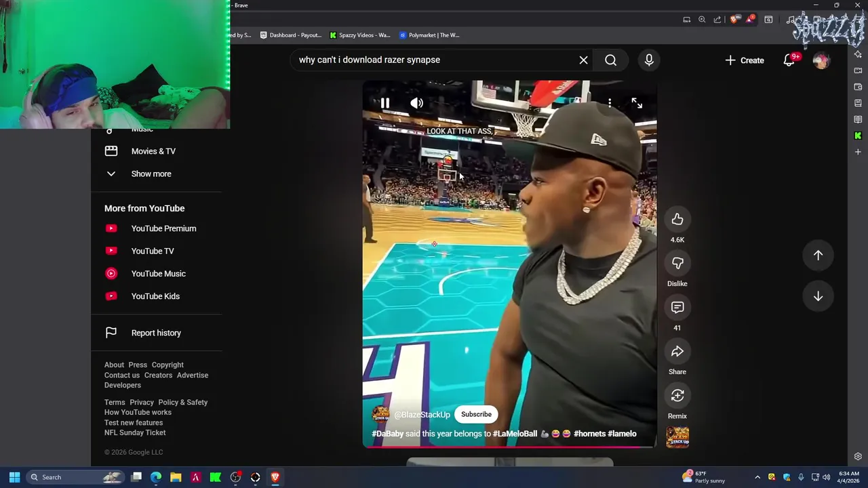Show hidden system tray icons
The image size is (868, 488).
click(x=757, y=477)
